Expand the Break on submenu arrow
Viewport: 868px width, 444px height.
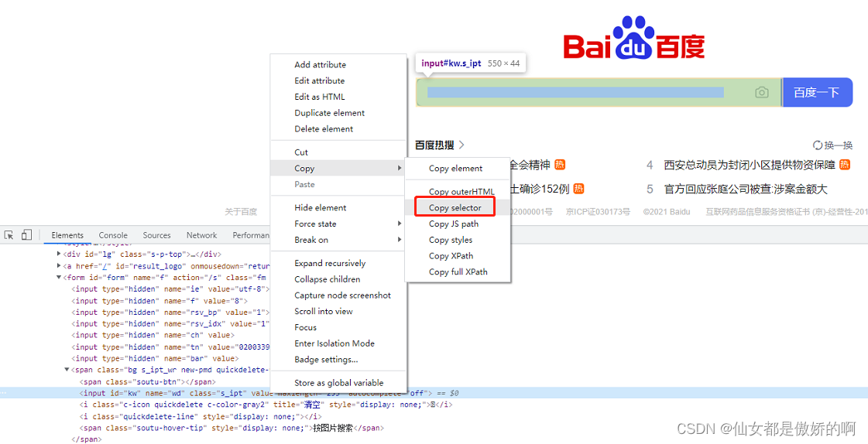[x=400, y=240]
